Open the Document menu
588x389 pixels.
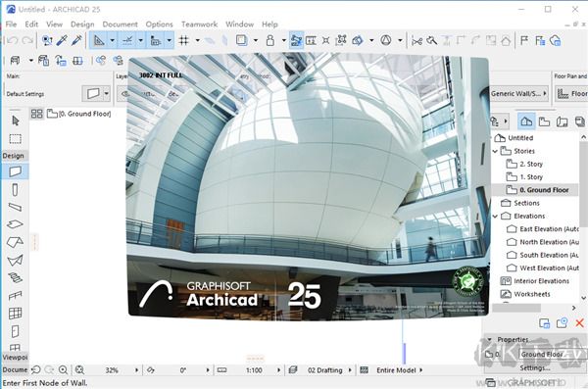(120, 24)
